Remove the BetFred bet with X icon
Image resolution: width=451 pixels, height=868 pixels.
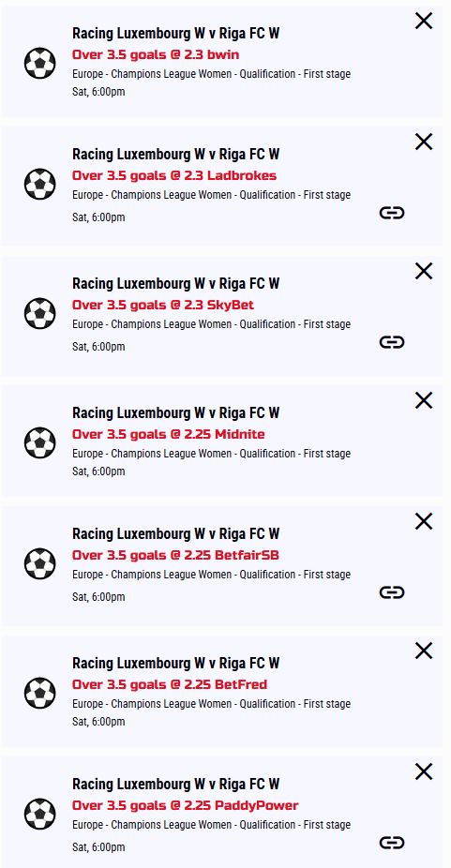click(x=423, y=651)
